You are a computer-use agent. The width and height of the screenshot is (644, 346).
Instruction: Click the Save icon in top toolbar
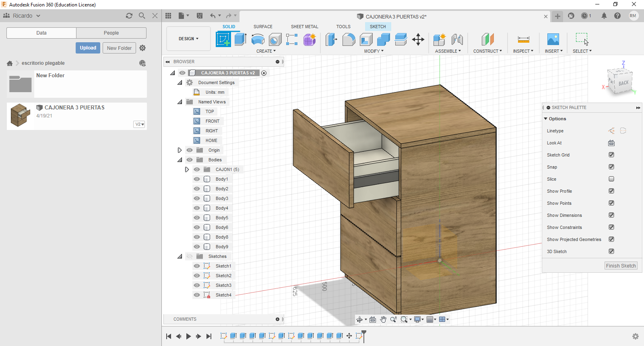pyautogui.click(x=200, y=16)
